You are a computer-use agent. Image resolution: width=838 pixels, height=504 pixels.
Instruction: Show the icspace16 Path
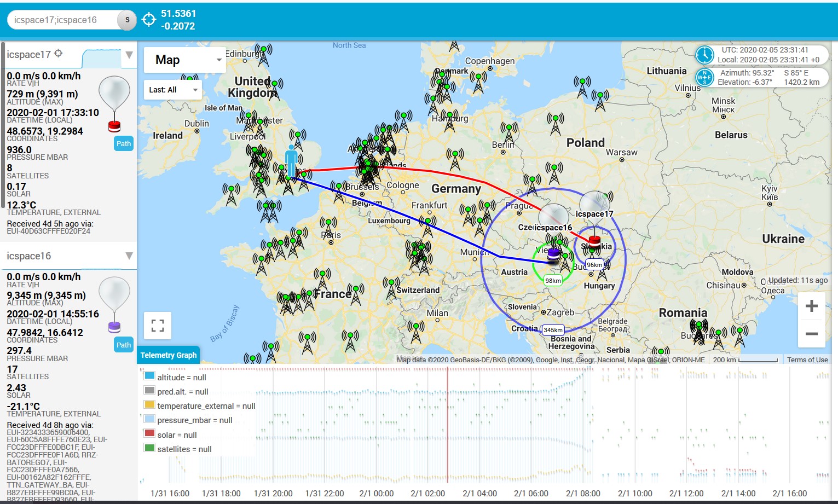coord(124,345)
